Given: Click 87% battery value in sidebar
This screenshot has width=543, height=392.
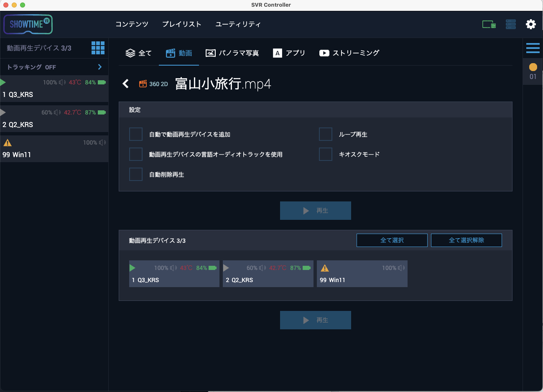Looking at the screenshot, I should [90, 112].
